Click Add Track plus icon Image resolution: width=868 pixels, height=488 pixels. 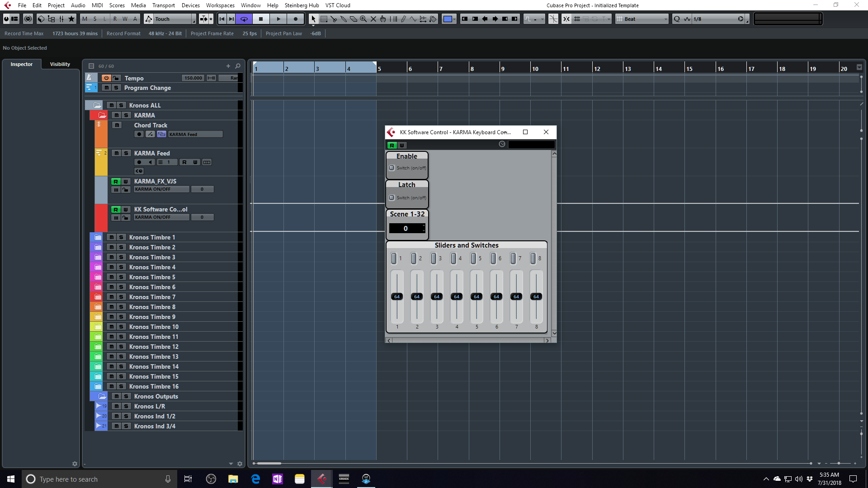pyautogui.click(x=228, y=66)
